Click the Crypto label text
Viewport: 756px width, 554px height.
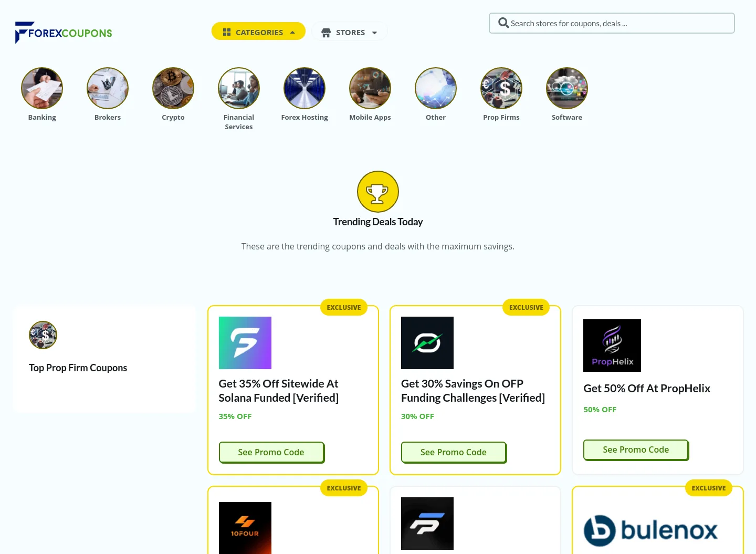coord(173,117)
